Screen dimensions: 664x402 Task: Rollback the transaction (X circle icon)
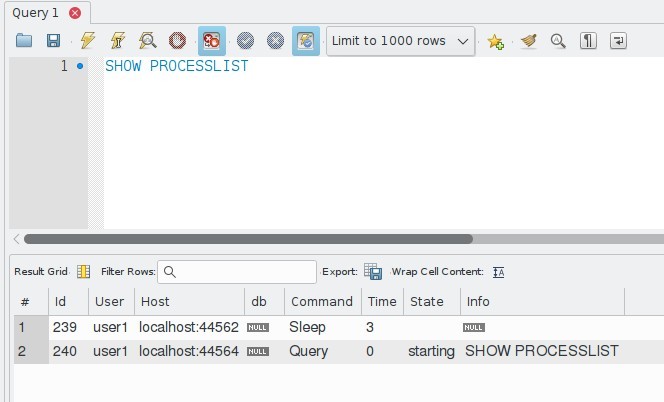(275, 41)
